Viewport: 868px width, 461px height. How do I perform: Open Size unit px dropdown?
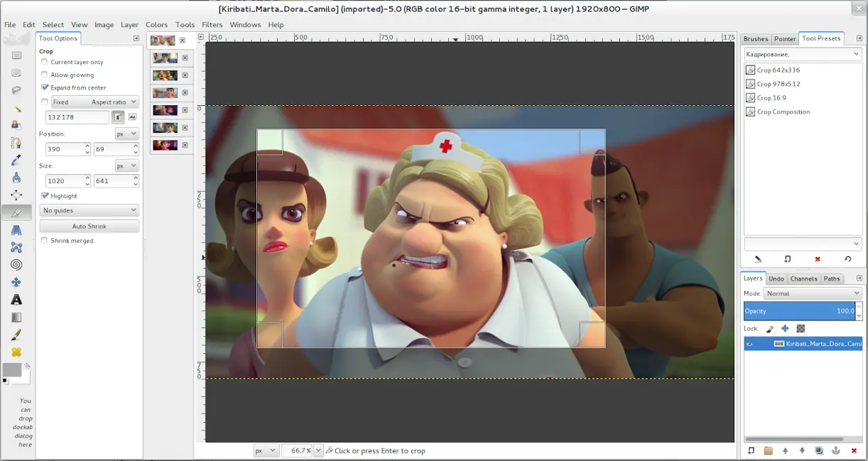click(x=127, y=166)
